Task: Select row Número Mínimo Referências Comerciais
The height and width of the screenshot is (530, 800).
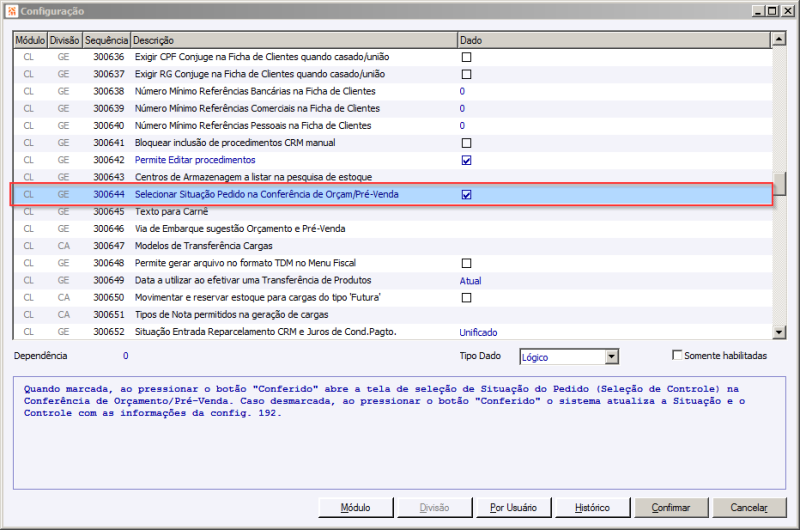Action: [392, 109]
